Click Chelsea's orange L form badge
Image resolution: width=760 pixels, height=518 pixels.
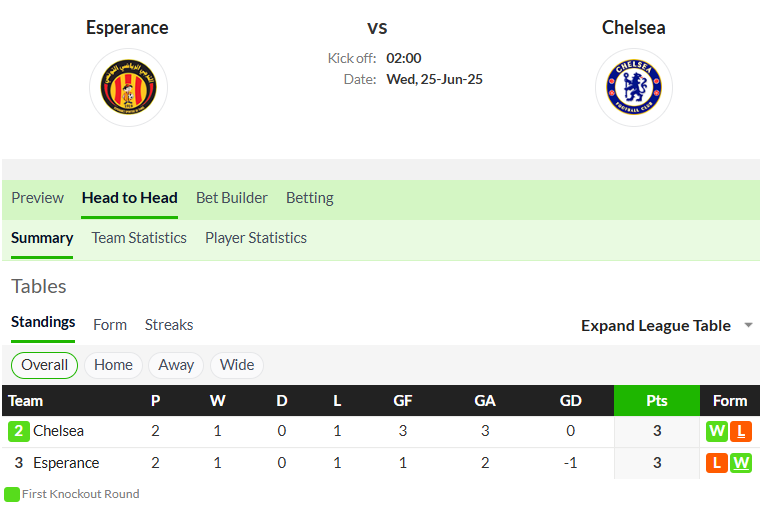[x=741, y=431]
